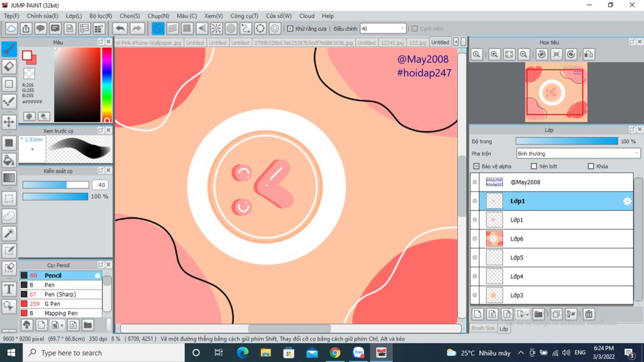The width and height of the screenshot is (644, 362).
Task: Open the Bộ lọc(R) filter menu
Action: click(101, 16)
